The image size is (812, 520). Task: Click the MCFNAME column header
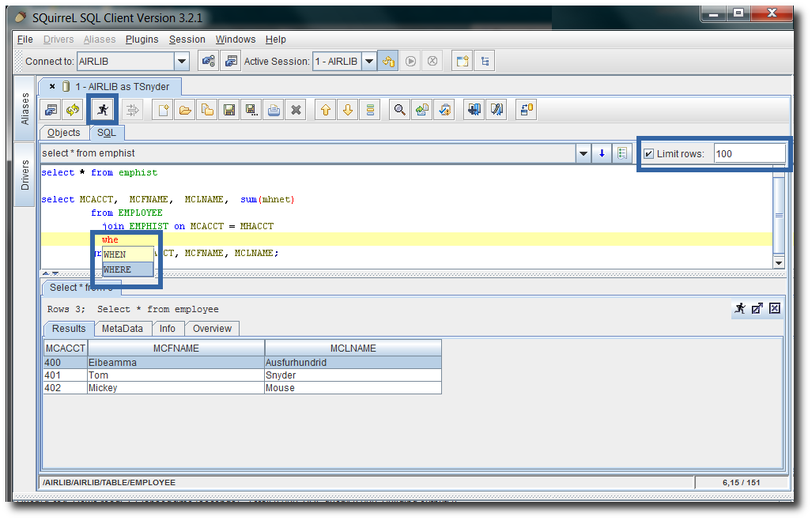176,349
